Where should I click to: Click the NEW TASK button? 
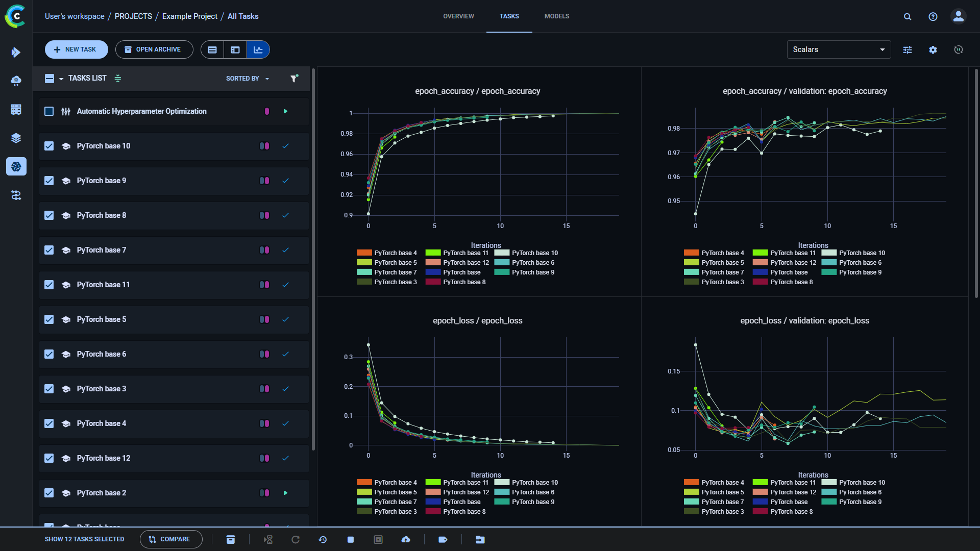[x=76, y=49]
